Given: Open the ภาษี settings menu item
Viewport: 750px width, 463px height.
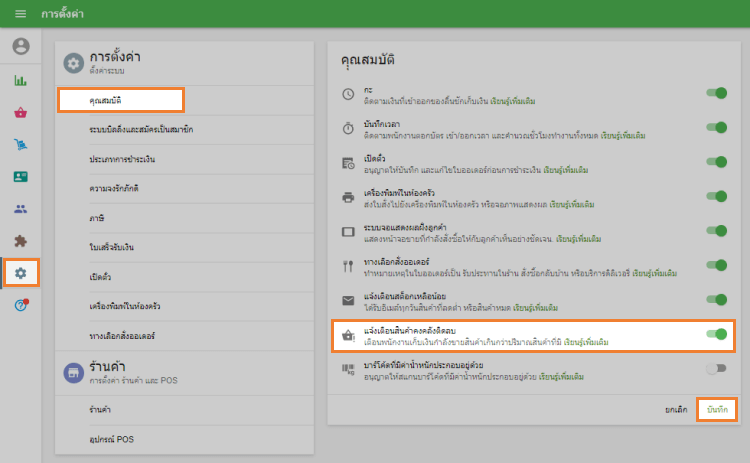Looking at the screenshot, I should 97,217.
